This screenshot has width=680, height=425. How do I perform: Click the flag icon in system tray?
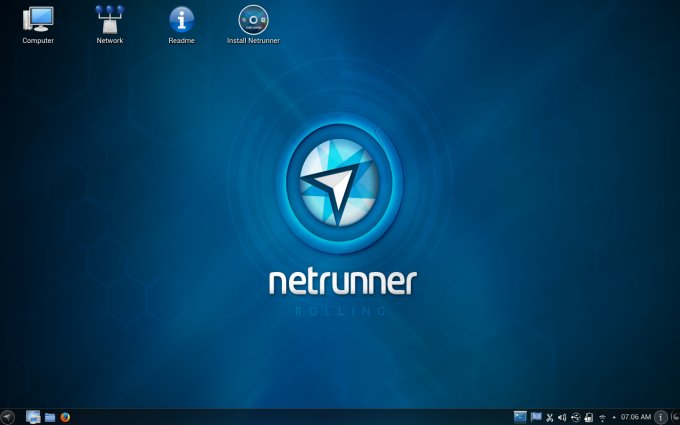click(x=536, y=417)
